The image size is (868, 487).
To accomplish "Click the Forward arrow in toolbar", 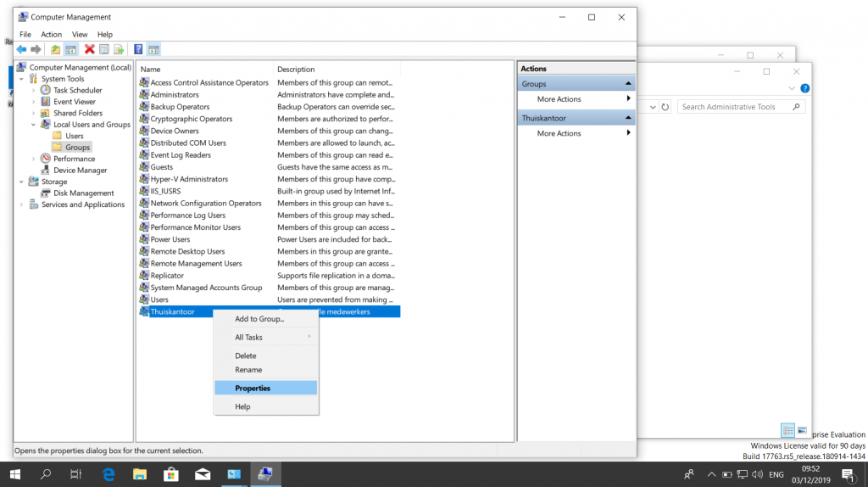I will click(x=36, y=49).
